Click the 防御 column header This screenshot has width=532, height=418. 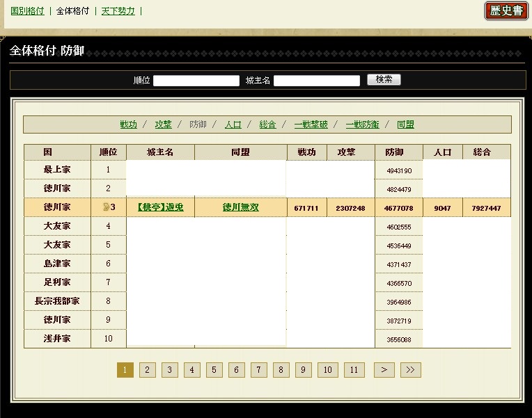(x=399, y=152)
